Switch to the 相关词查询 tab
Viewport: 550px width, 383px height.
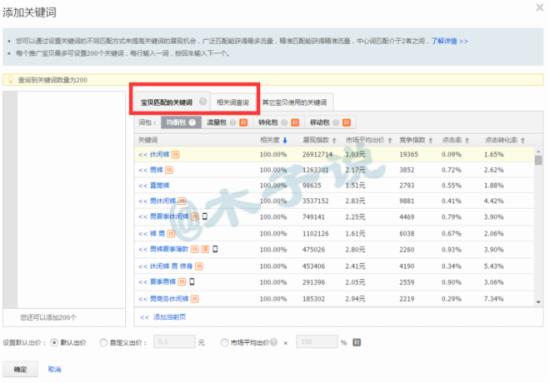233,102
